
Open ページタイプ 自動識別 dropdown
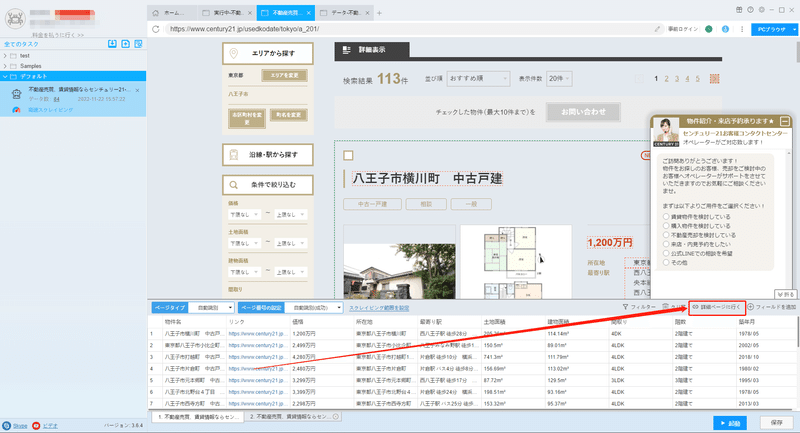point(212,308)
